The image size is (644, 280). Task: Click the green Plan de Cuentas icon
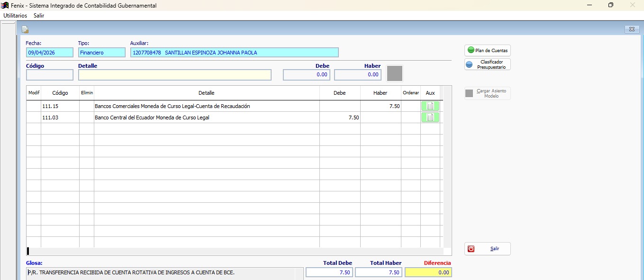(471, 50)
